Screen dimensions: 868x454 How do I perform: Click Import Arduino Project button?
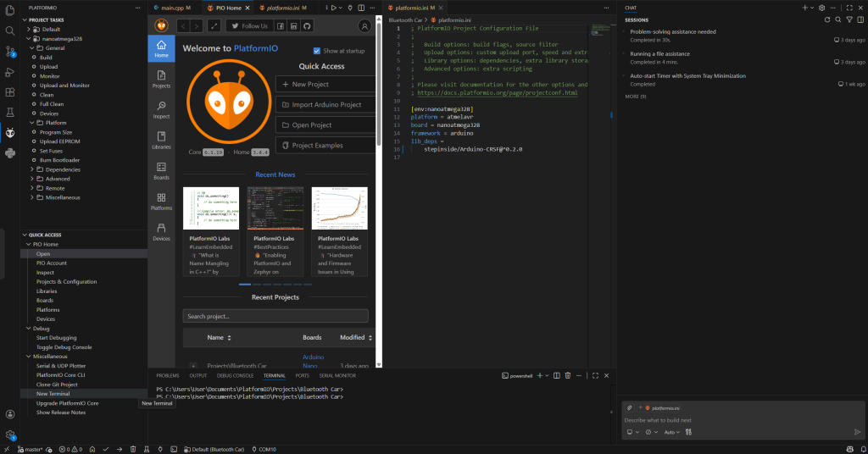click(x=325, y=105)
